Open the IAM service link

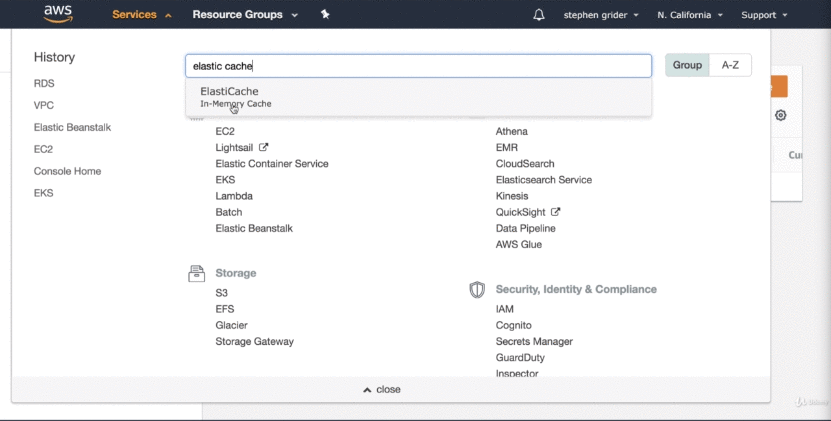click(505, 309)
